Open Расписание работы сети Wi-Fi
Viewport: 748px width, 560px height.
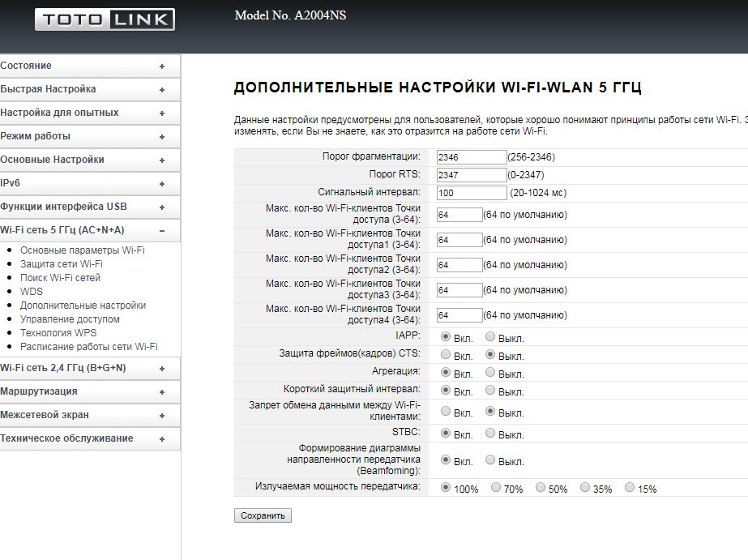point(88,347)
